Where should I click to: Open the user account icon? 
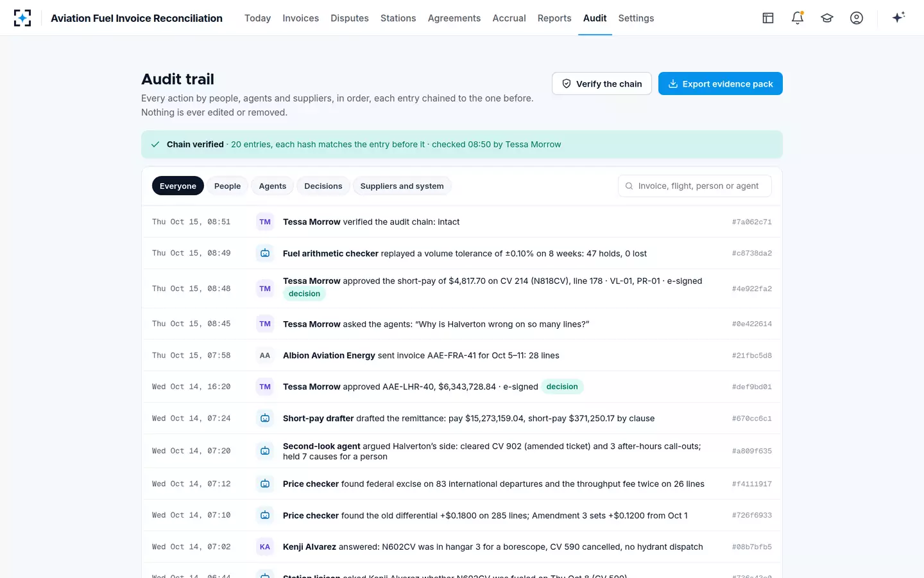coord(857,18)
